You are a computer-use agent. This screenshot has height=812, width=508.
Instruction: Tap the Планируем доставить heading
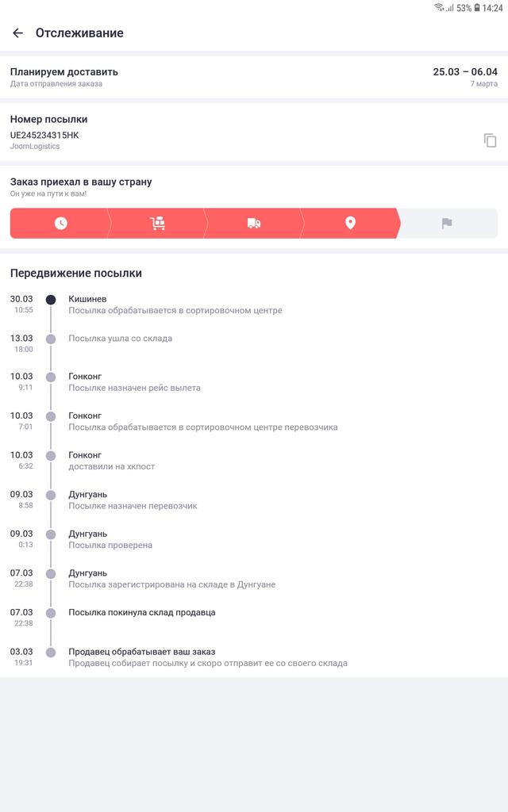[x=64, y=71]
